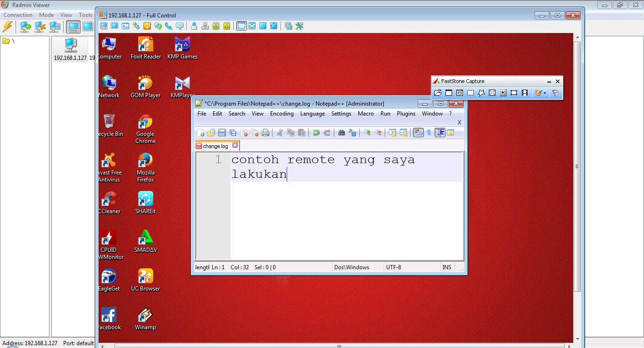Open the Language menu in Notepad++
Screen dimensions: 644x348
point(313,114)
